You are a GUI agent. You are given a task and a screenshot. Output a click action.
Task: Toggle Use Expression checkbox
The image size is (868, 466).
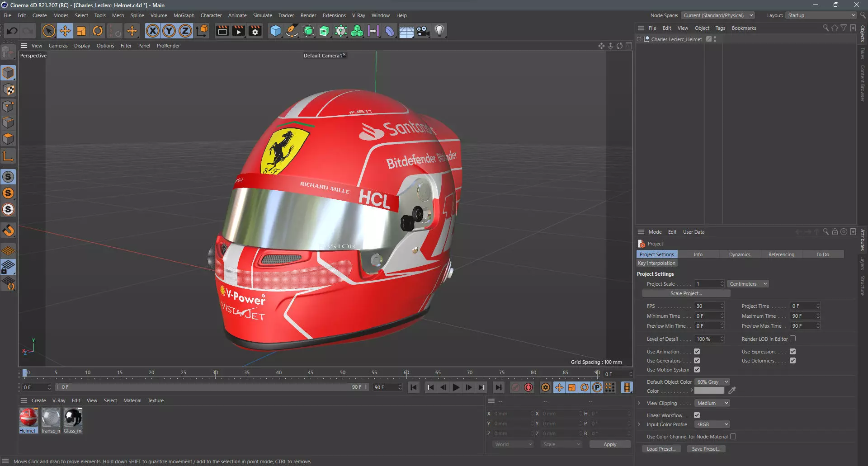pos(793,352)
